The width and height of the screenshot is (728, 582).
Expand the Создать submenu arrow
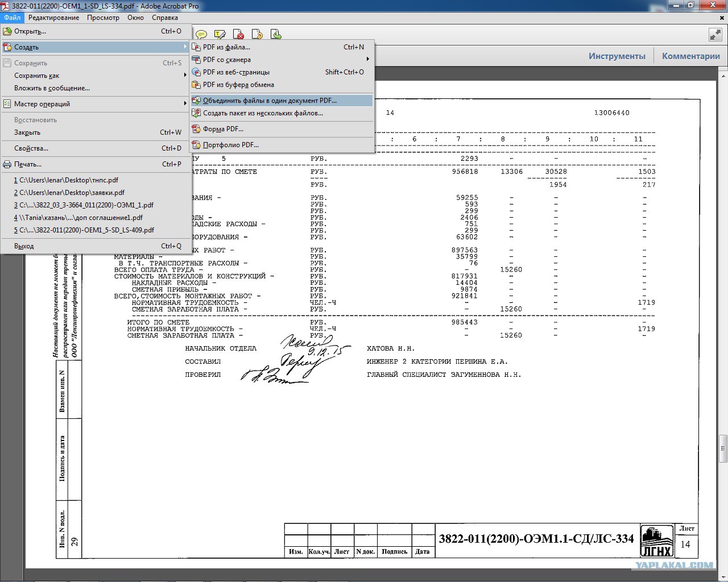tap(185, 47)
